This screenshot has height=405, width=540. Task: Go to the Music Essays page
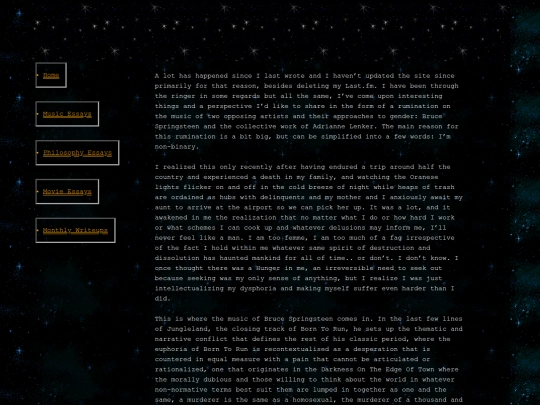(x=67, y=114)
